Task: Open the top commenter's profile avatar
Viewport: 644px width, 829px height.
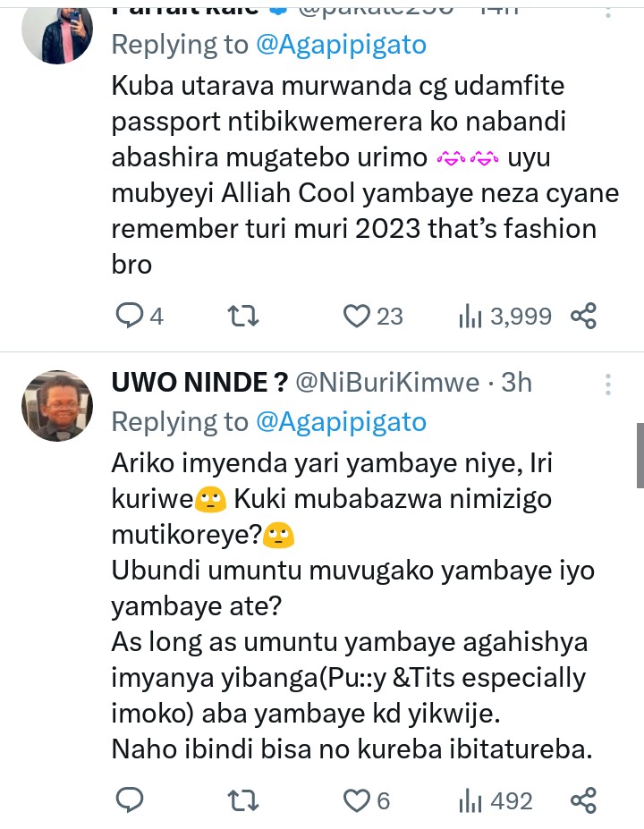Action: click(56, 31)
